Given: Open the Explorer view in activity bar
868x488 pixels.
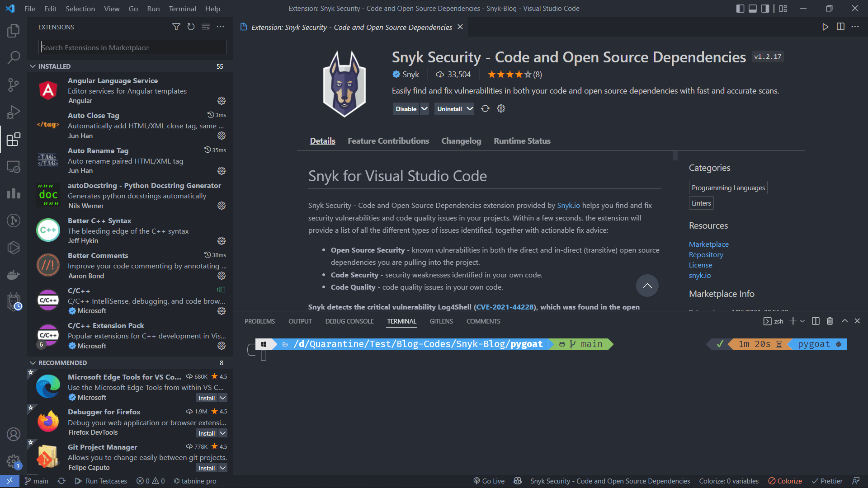Looking at the screenshot, I should pos(14,31).
